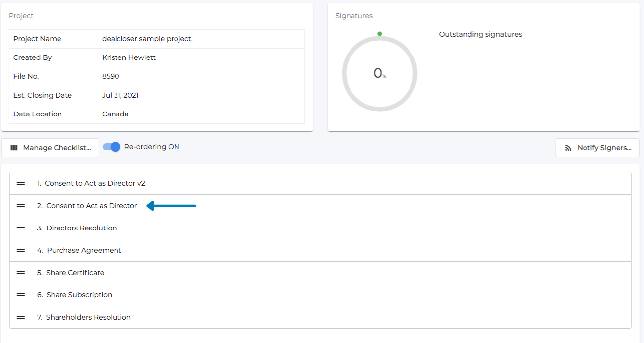Click the drag handle beside Consent to Act as Director
The width and height of the screenshot is (644, 343).
(20, 205)
